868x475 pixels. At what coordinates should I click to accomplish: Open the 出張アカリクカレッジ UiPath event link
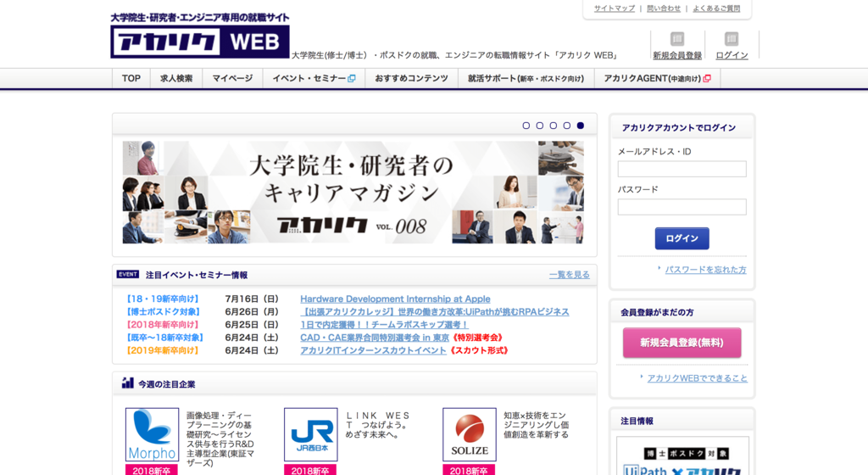pyautogui.click(x=435, y=311)
